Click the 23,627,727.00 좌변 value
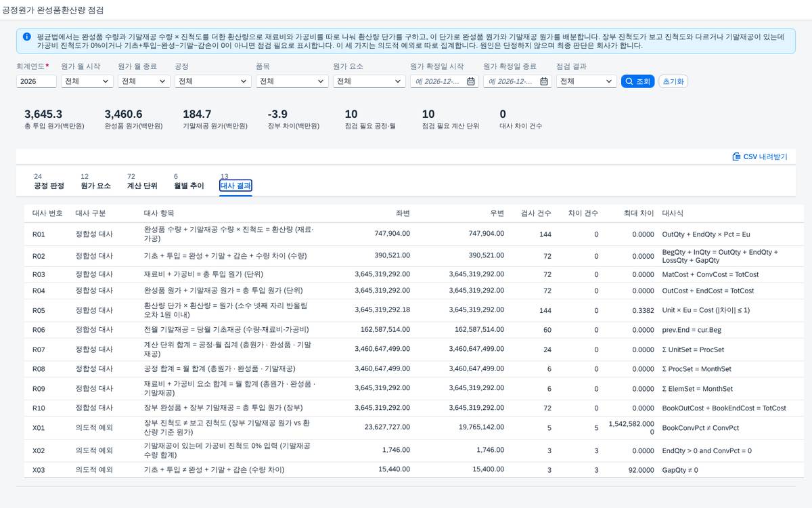Image resolution: width=812 pixels, height=508 pixels. (387, 427)
